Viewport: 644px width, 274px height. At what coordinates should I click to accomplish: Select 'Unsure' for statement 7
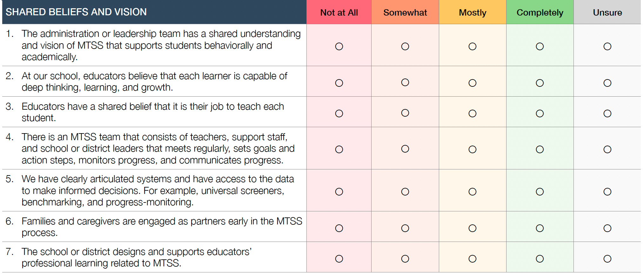tap(607, 259)
